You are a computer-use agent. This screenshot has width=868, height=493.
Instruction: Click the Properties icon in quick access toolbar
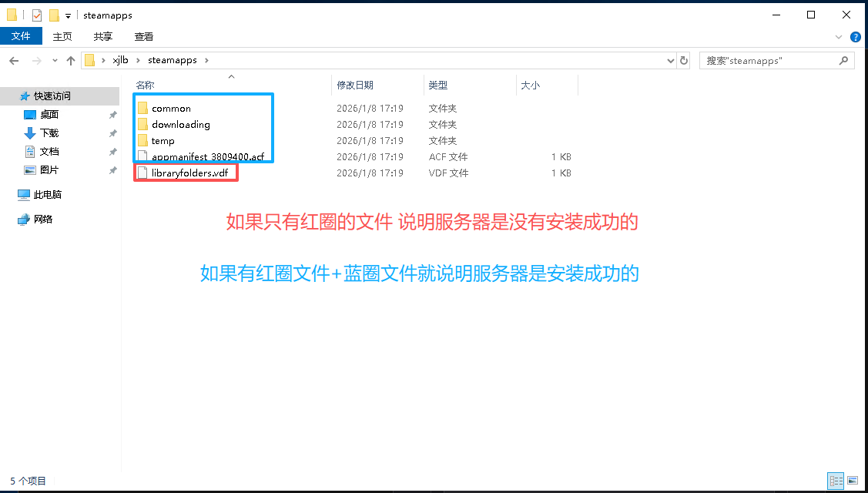click(x=36, y=15)
